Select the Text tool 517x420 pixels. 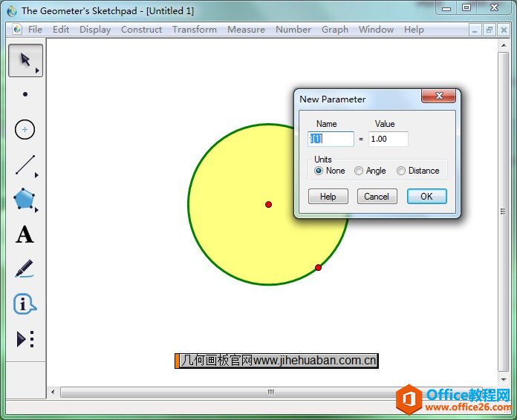point(25,234)
